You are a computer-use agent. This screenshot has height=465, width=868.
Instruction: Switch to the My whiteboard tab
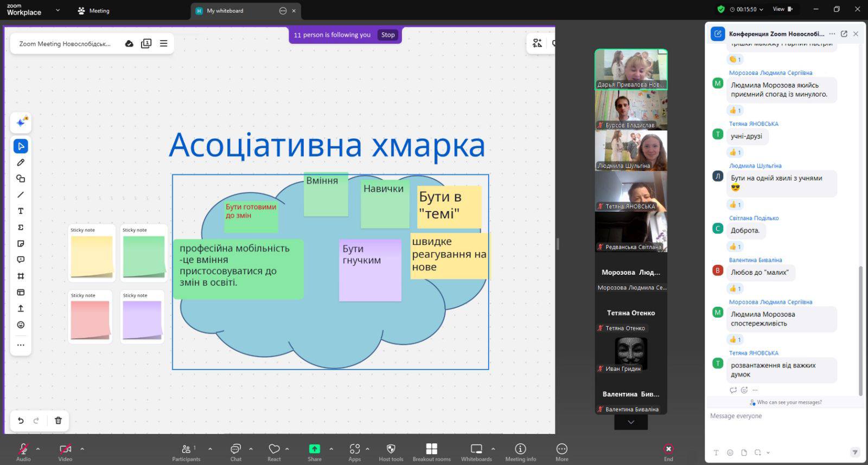[225, 11]
